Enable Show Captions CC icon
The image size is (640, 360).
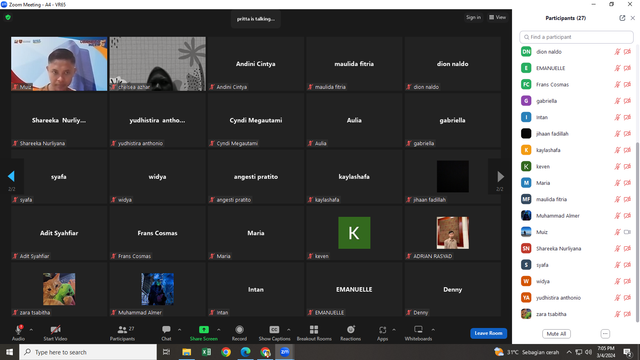(x=274, y=329)
